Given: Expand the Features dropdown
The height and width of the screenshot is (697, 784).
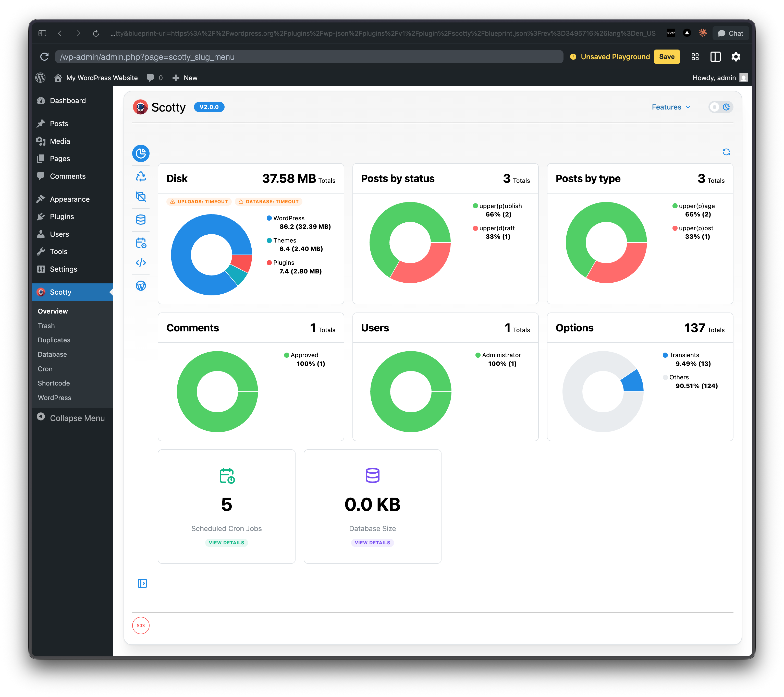Looking at the screenshot, I should (x=671, y=107).
